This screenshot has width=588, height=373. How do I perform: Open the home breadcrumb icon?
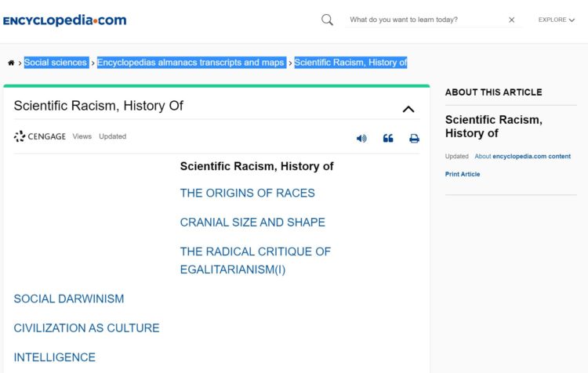11,63
